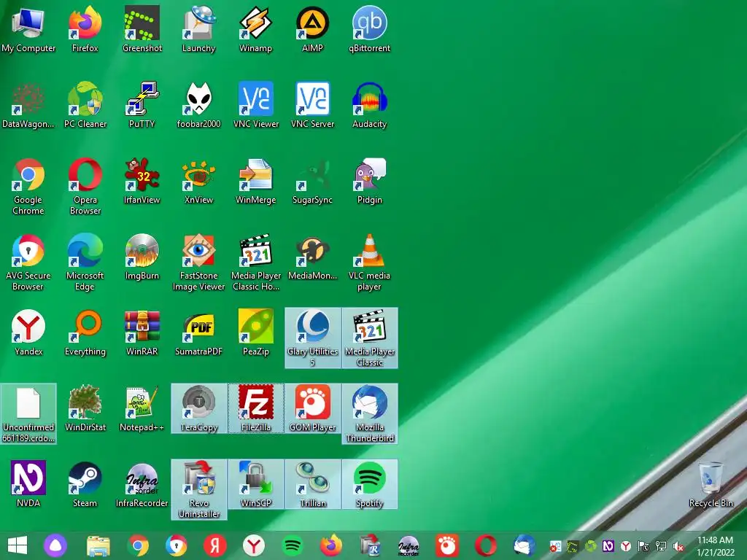Select the MediaMonkey desktop icon

pos(312,257)
